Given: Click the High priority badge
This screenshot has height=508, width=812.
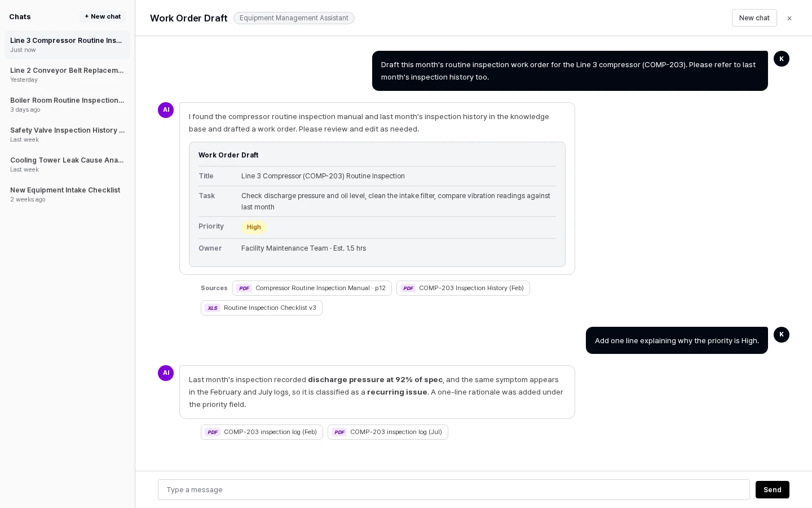Looking at the screenshot, I should coord(254,227).
